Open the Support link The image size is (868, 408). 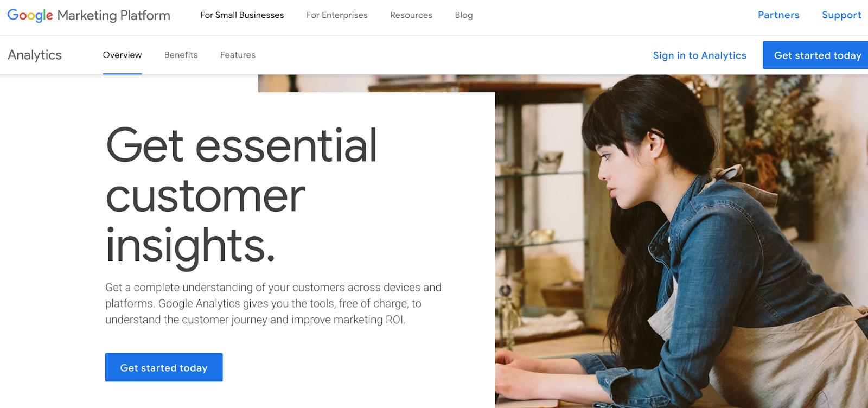(x=841, y=15)
